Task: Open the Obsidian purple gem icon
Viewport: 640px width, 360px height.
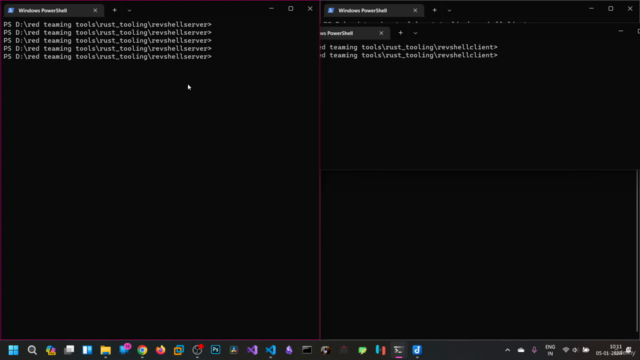Action: click(x=289, y=350)
